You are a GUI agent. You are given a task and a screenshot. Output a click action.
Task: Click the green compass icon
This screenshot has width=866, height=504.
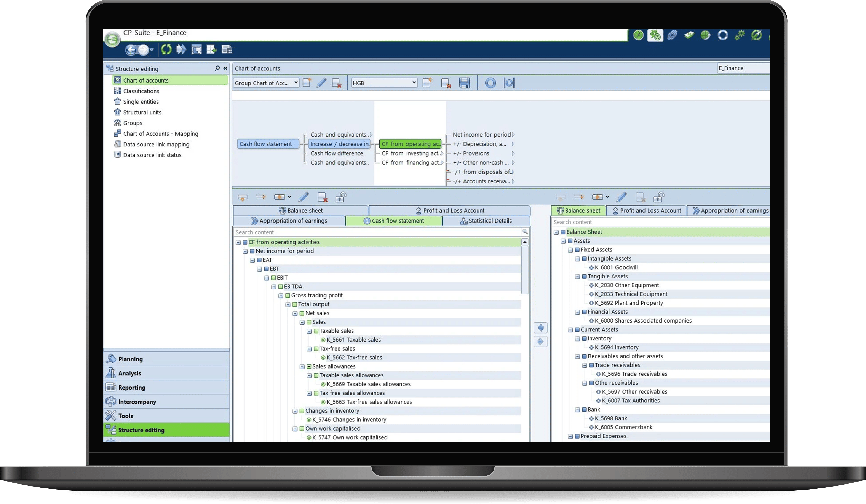756,35
